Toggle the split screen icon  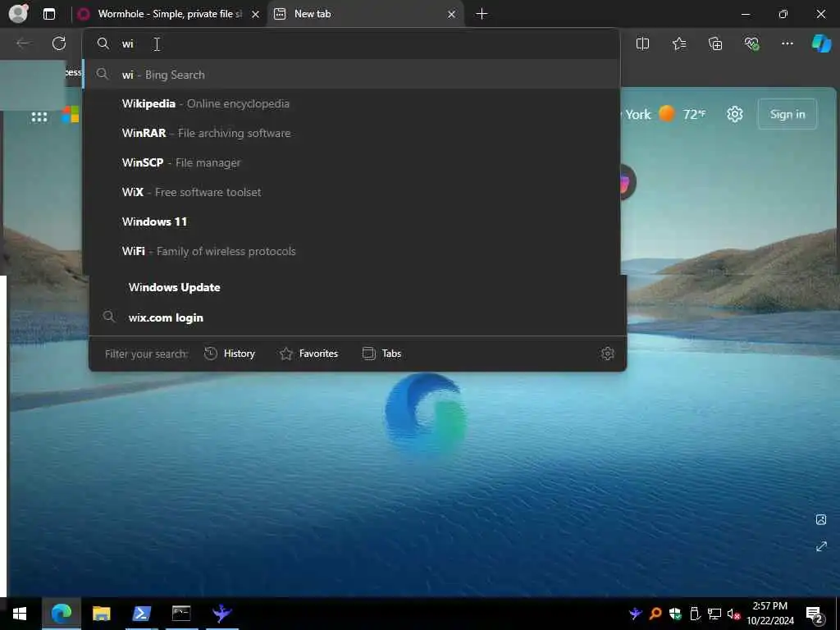pos(642,44)
